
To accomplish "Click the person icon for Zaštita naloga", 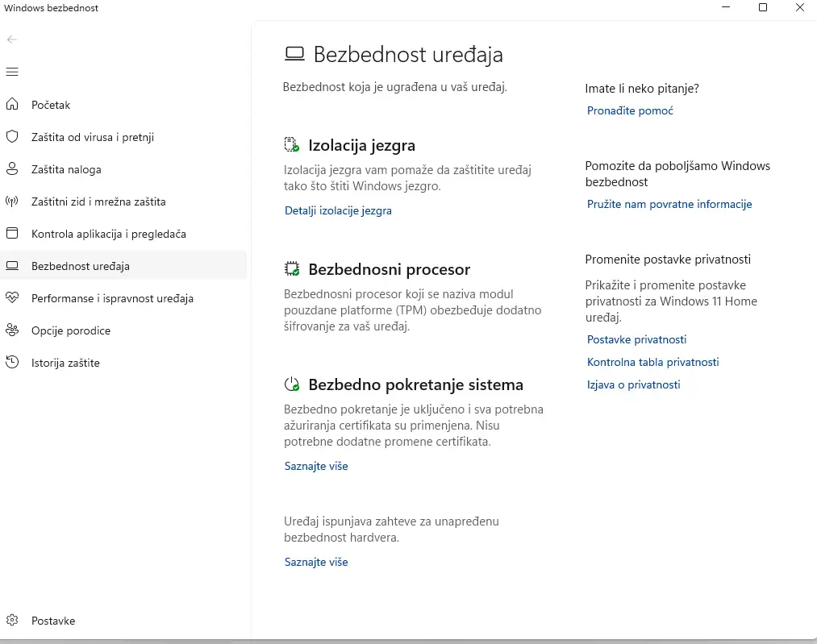I will [12, 169].
